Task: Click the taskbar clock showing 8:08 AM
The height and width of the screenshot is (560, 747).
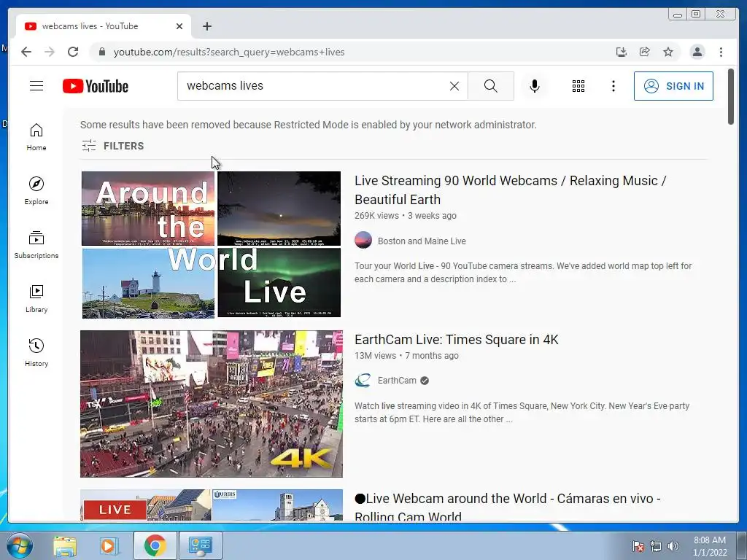Action: click(x=710, y=546)
